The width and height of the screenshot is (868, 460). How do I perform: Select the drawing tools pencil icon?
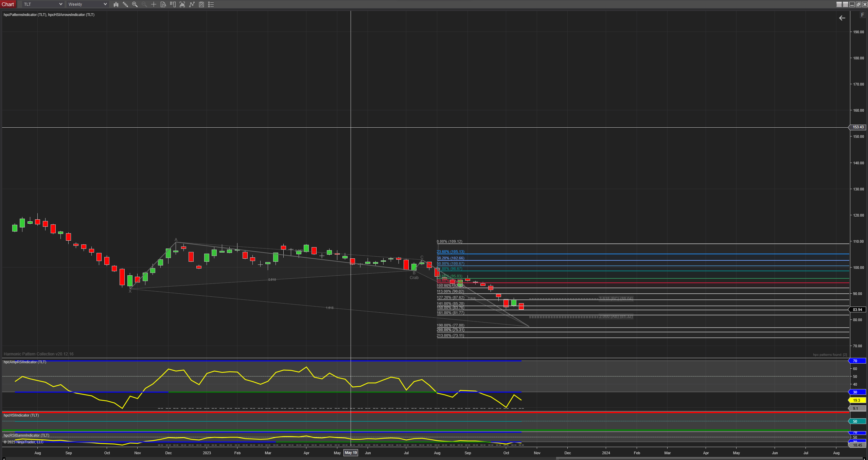click(125, 4)
